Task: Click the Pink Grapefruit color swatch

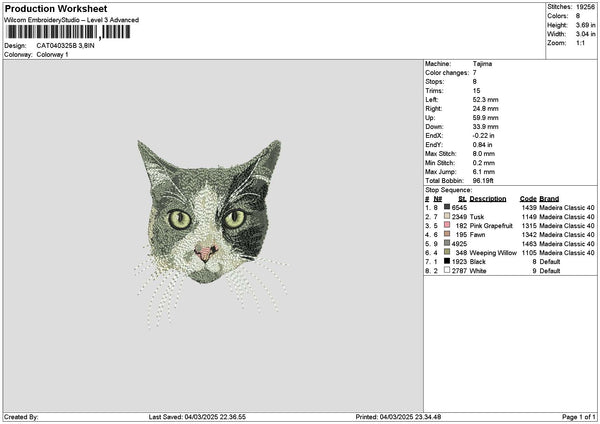Action: (447, 225)
